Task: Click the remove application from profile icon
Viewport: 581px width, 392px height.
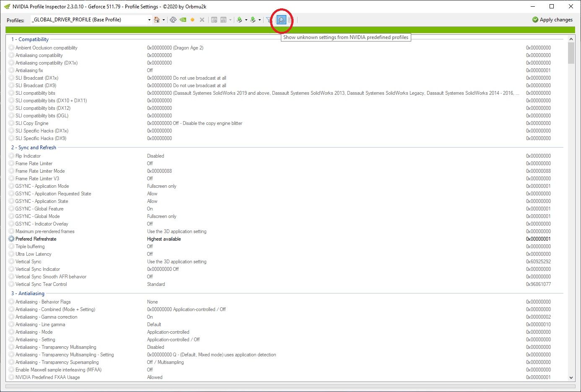Action: coord(223,20)
